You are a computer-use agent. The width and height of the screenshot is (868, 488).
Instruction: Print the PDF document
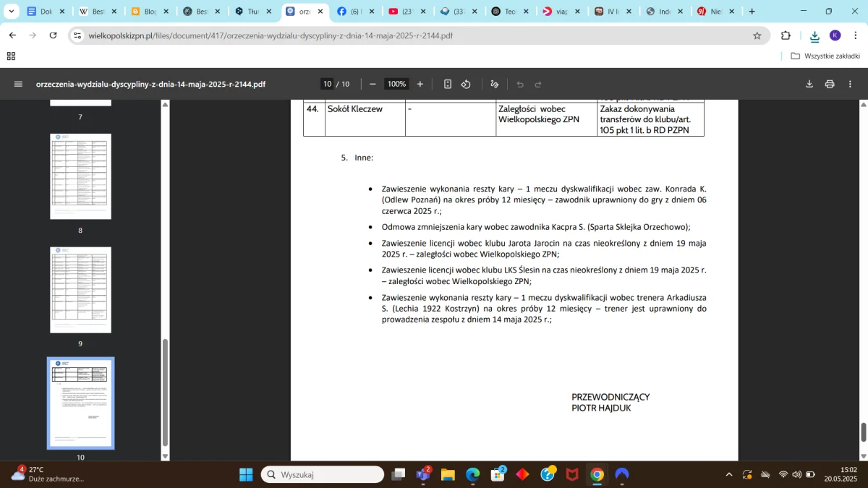click(830, 84)
